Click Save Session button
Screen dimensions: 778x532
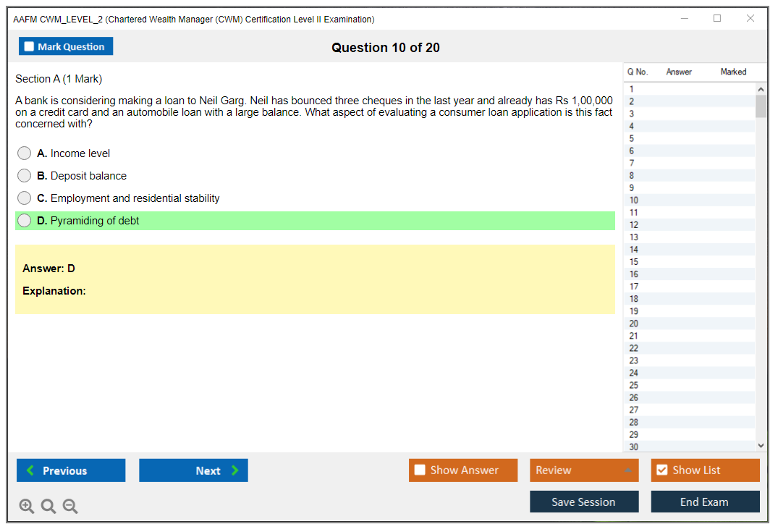click(x=584, y=502)
